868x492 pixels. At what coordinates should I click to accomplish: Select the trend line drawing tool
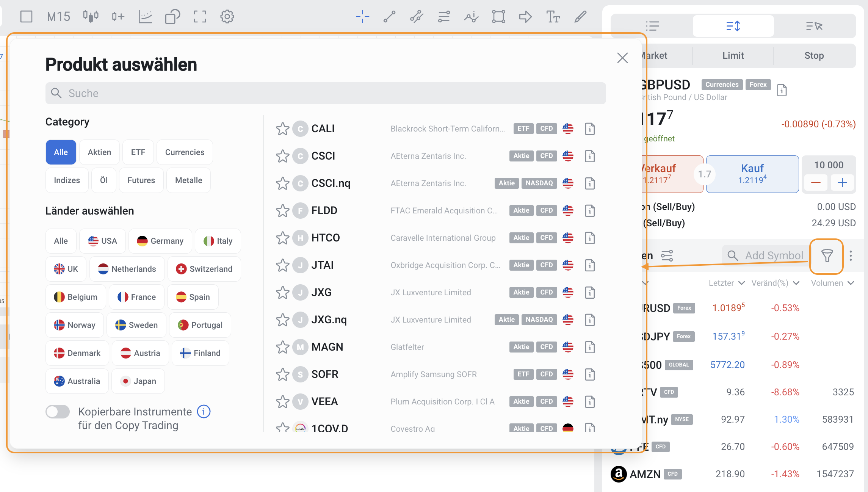(x=389, y=17)
